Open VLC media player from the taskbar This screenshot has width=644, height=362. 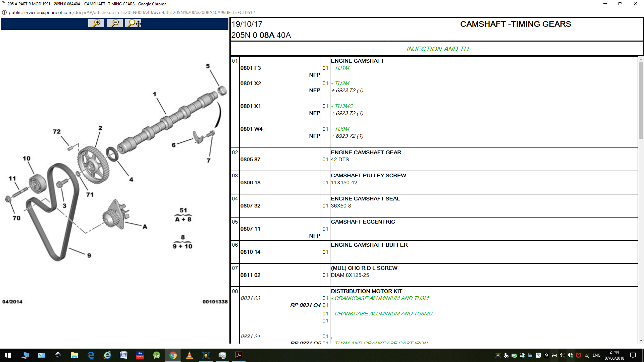190,355
